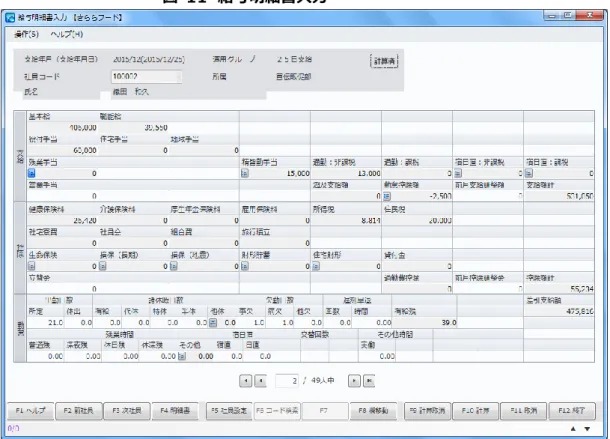610x439 pixels.
Task: Open the detail icon under 住宅財形
Action: coord(316,266)
